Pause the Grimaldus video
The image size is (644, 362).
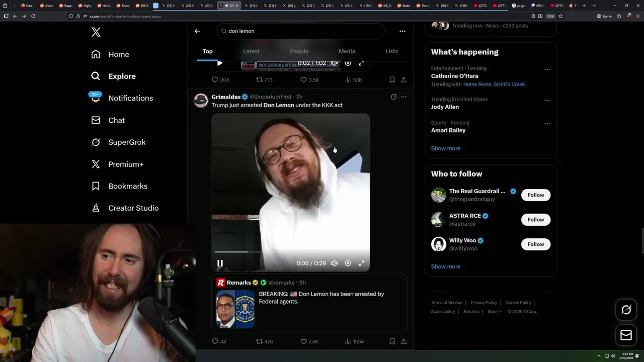point(220,263)
